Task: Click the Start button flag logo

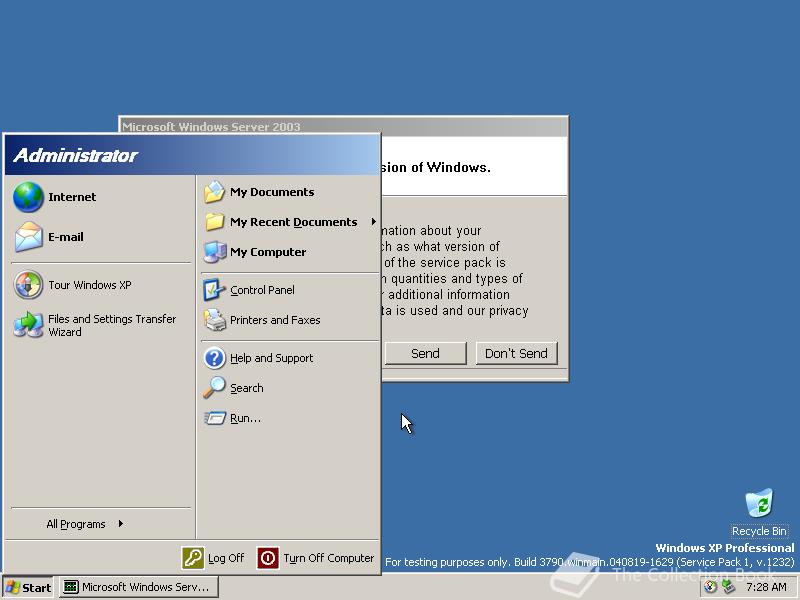Action: coord(12,587)
